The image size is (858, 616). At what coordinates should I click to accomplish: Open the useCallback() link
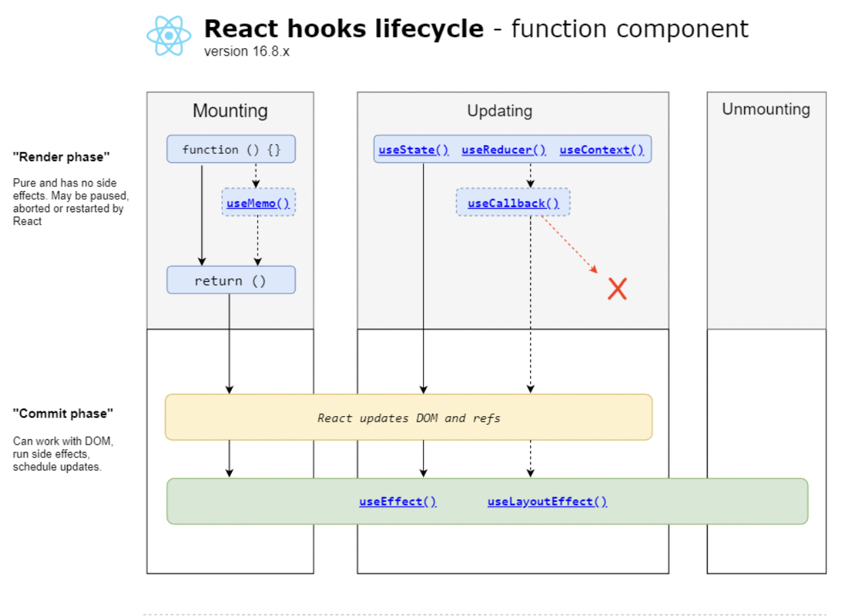point(513,203)
